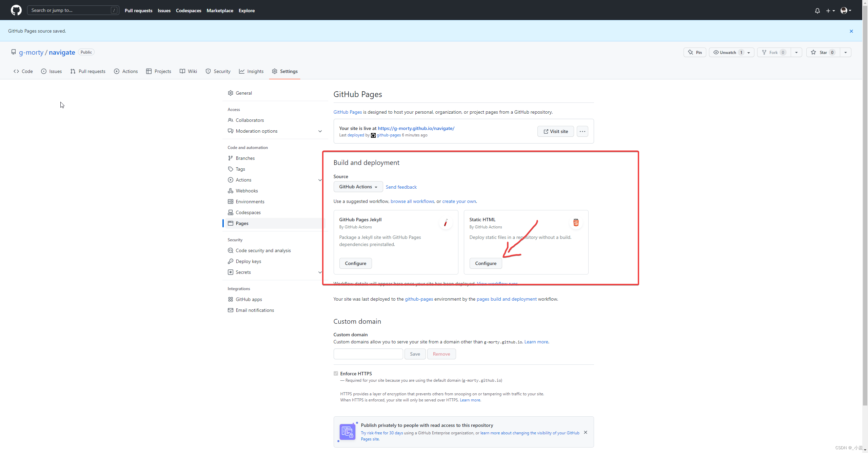The image size is (868, 453).
Task: Expand the Unwatch options caret
Action: click(x=749, y=52)
